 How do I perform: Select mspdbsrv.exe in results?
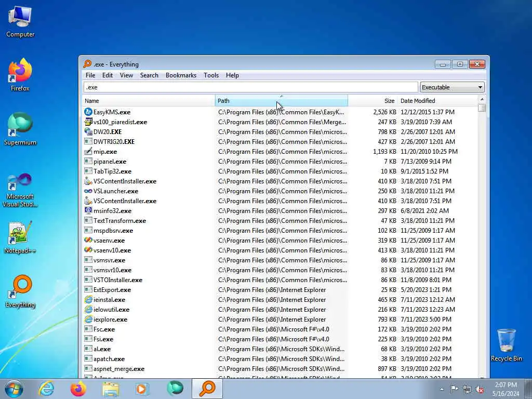(113, 230)
